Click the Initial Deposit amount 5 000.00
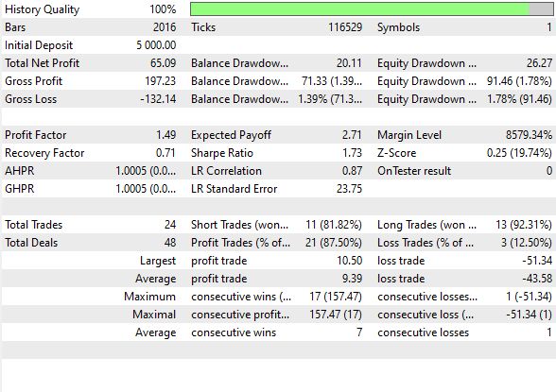Viewport: 556px width, 392px height. [156, 45]
